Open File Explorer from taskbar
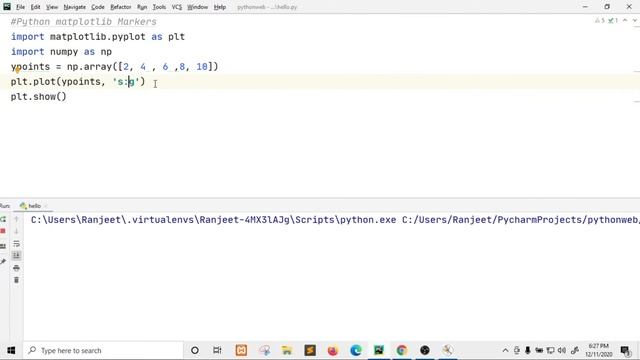640x360 pixels. click(287, 350)
